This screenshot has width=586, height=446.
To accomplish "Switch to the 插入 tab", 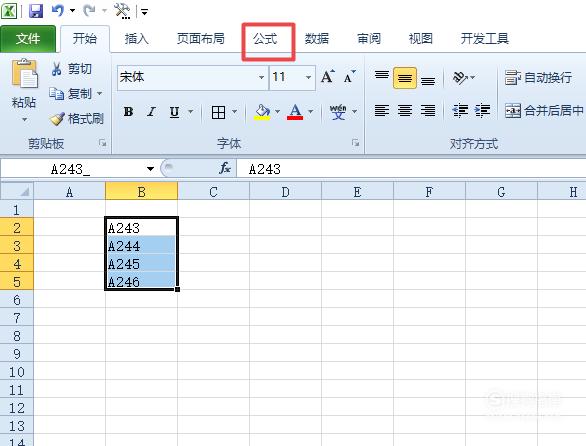I will 136,39.
